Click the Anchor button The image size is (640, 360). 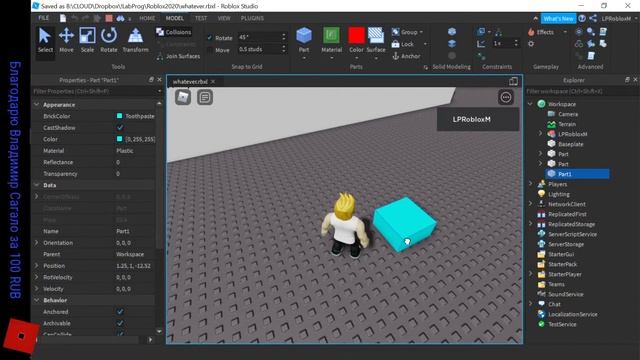pos(406,56)
